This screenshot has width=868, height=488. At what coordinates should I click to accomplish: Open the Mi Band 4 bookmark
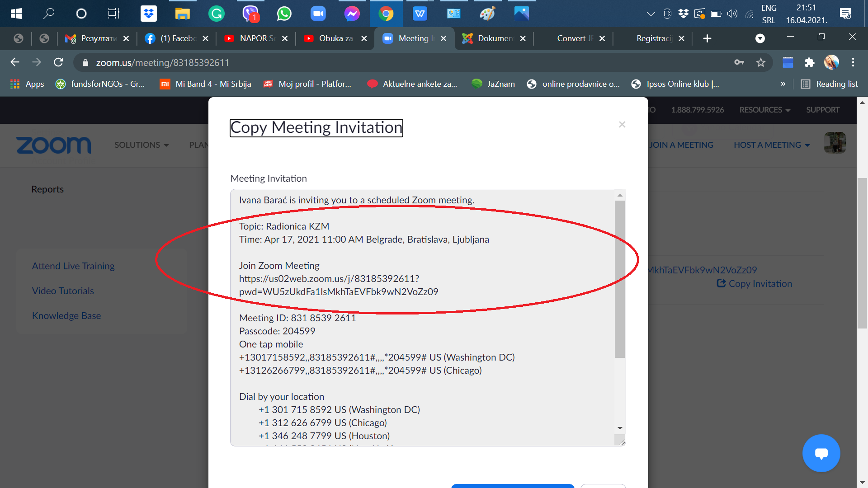(x=206, y=84)
